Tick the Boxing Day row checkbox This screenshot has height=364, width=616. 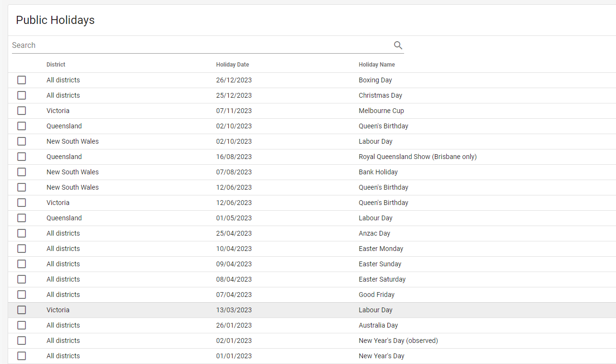(x=22, y=80)
